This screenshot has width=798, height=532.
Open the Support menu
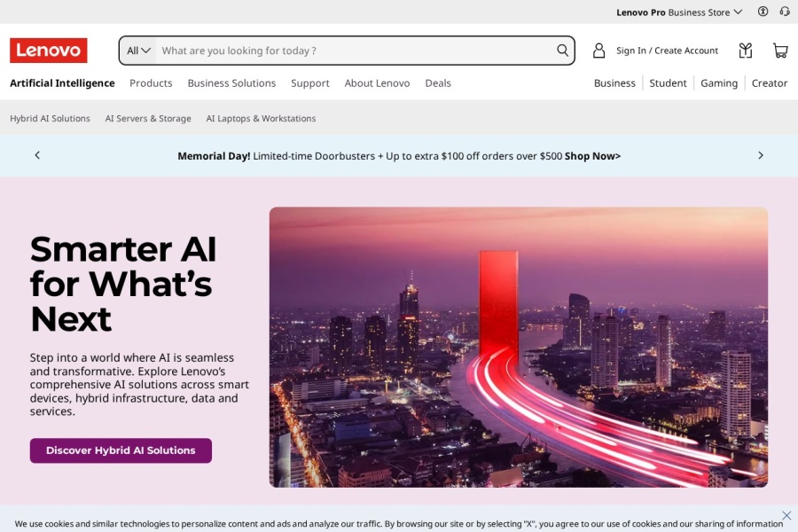click(x=310, y=83)
